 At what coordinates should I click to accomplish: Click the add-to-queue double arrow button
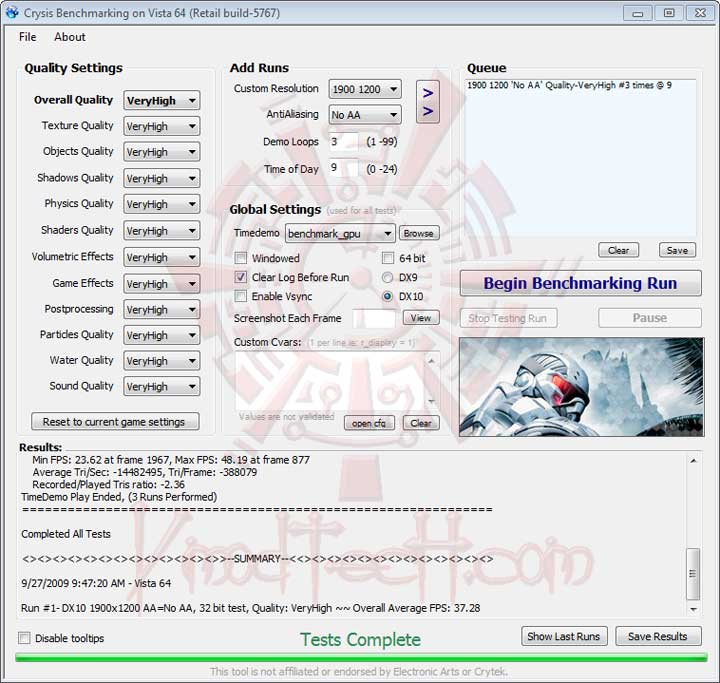428,102
